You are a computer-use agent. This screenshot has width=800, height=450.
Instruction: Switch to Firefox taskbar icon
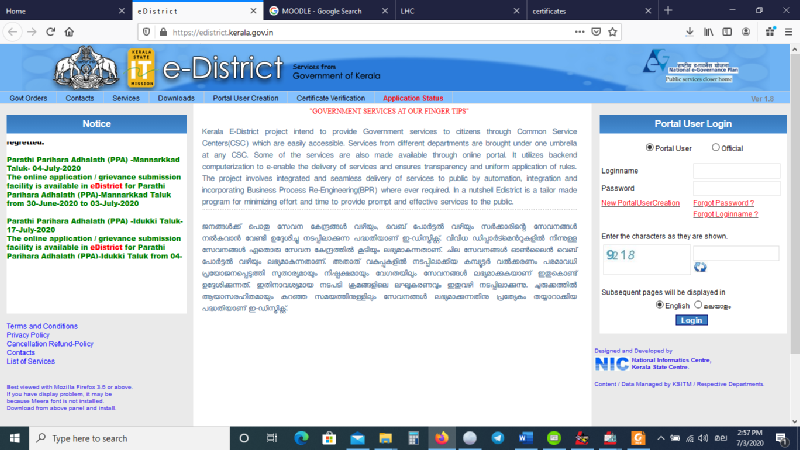[442, 438]
